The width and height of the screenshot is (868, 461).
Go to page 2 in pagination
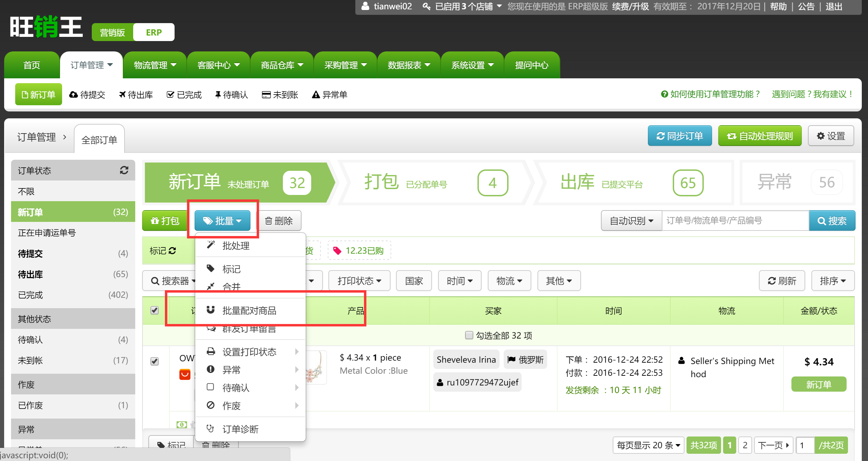pyautogui.click(x=745, y=445)
